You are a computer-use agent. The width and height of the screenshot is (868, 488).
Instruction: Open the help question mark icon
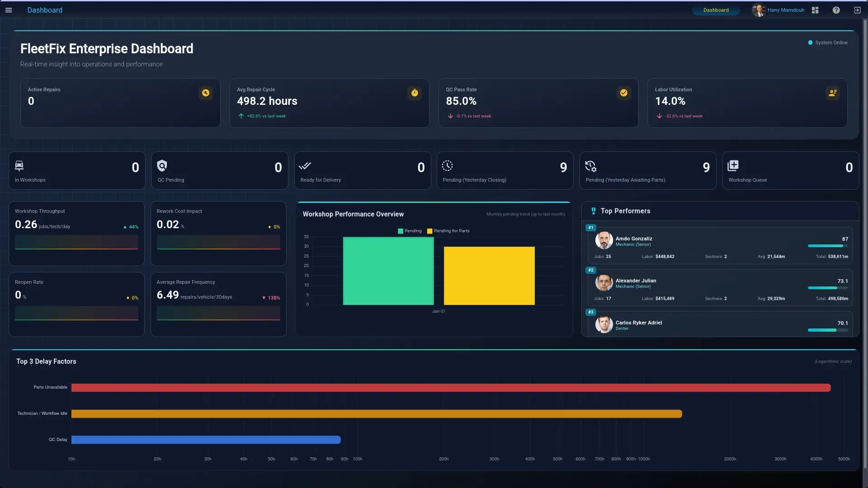[836, 10]
